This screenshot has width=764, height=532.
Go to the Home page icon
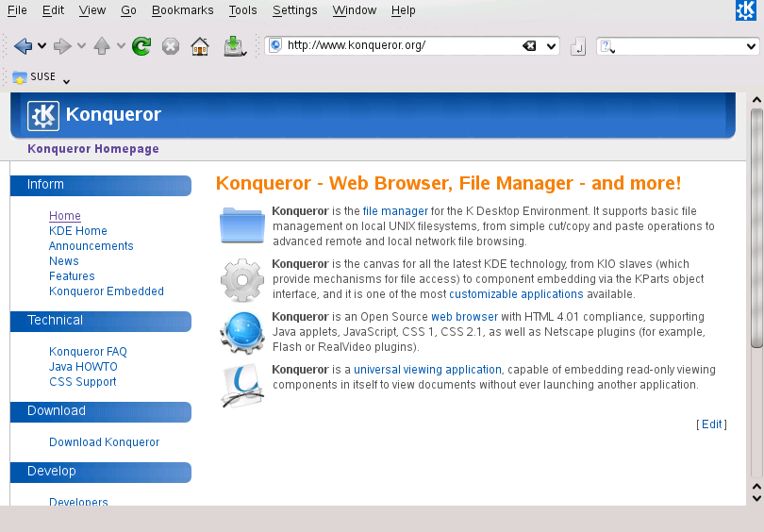pos(200,46)
